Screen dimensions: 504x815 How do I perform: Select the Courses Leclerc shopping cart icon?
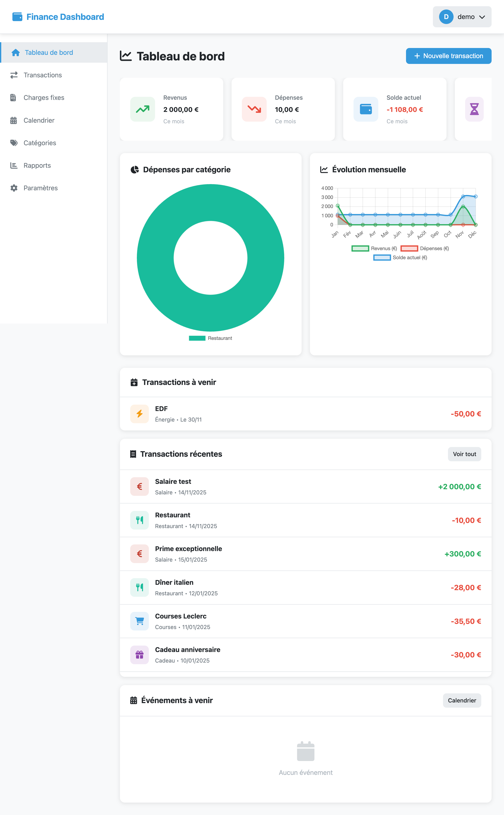139,621
